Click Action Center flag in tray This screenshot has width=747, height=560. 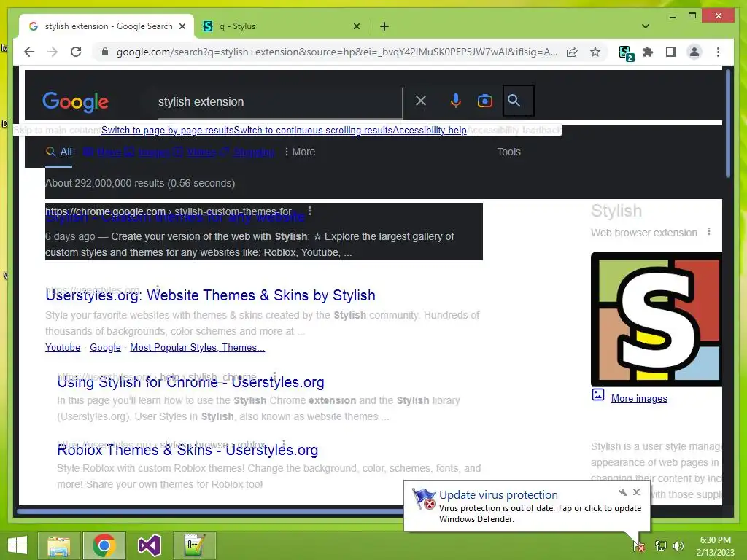(639, 546)
